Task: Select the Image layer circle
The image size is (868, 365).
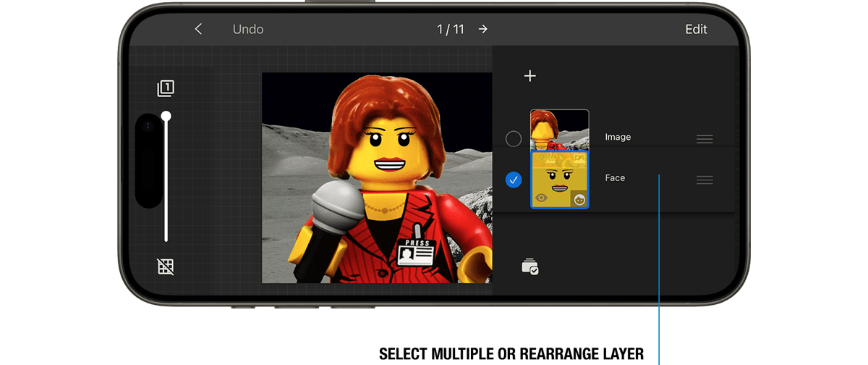Action: [514, 138]
